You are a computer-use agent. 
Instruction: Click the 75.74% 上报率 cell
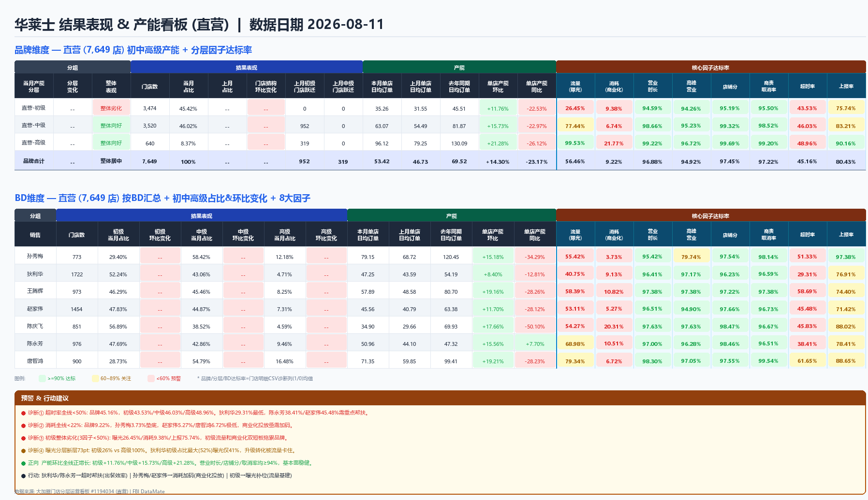pyautogui.click(x=846, y=109)
